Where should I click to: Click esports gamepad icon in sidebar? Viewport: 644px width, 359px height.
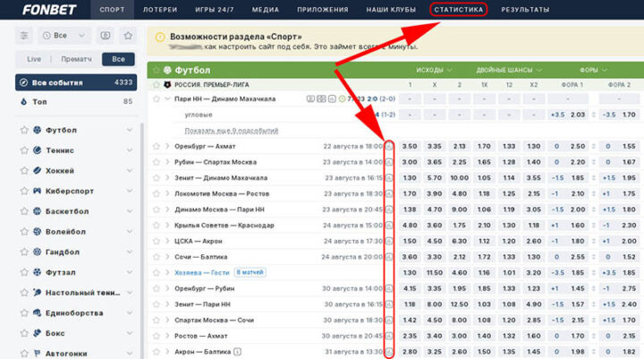coord(38,191)
